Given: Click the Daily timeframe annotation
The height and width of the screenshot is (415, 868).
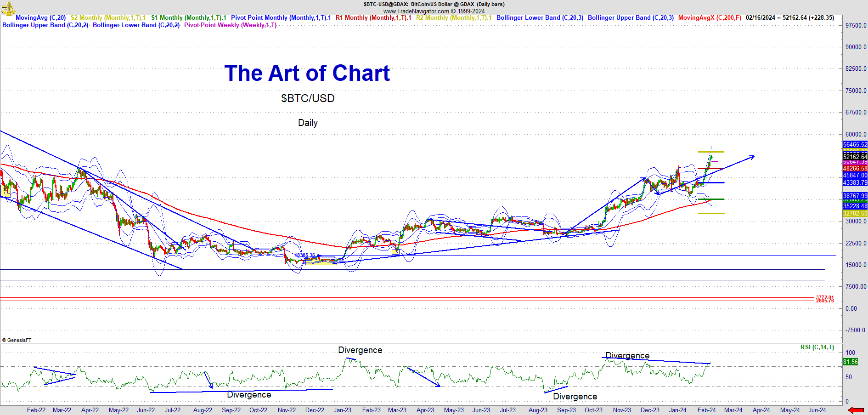Looking at the screenshot, I should coord(308,123).
